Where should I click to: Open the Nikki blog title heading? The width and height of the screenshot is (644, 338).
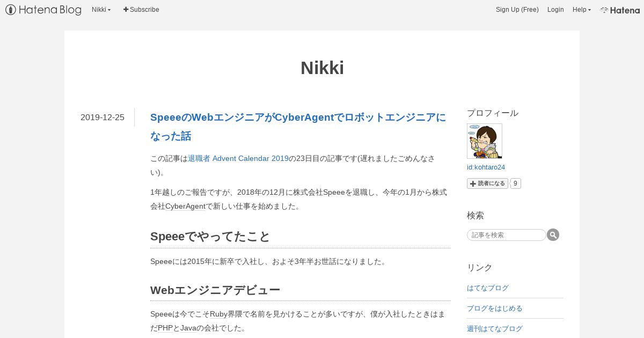(x=322, y=68)
